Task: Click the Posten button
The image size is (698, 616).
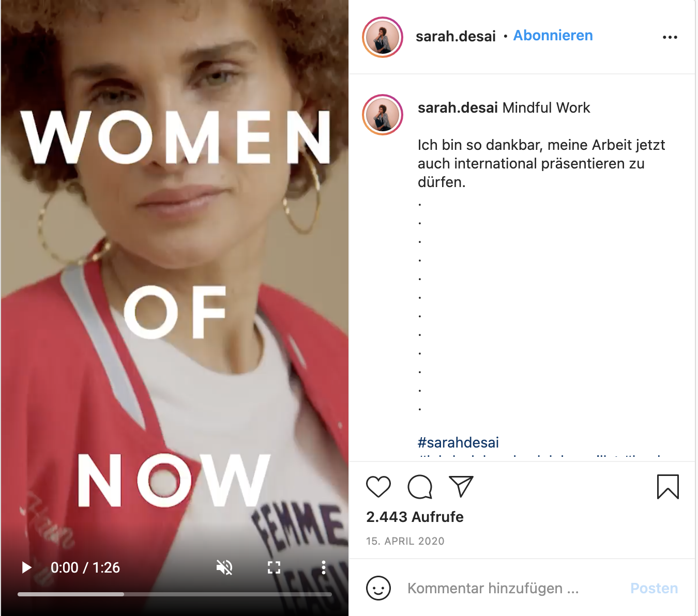Action: (654, 588)
